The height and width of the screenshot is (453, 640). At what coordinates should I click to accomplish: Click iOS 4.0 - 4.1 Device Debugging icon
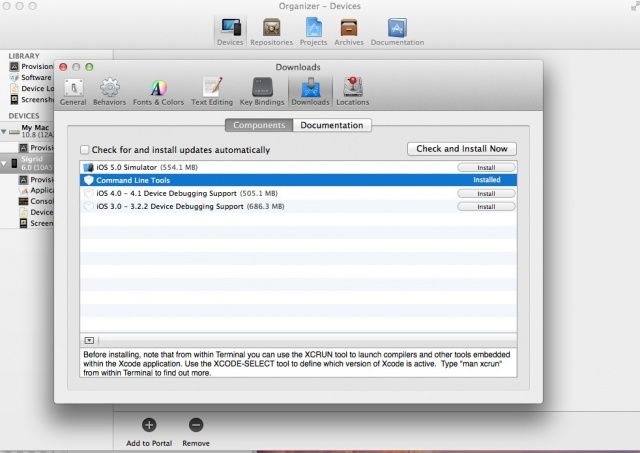point(88,193)
